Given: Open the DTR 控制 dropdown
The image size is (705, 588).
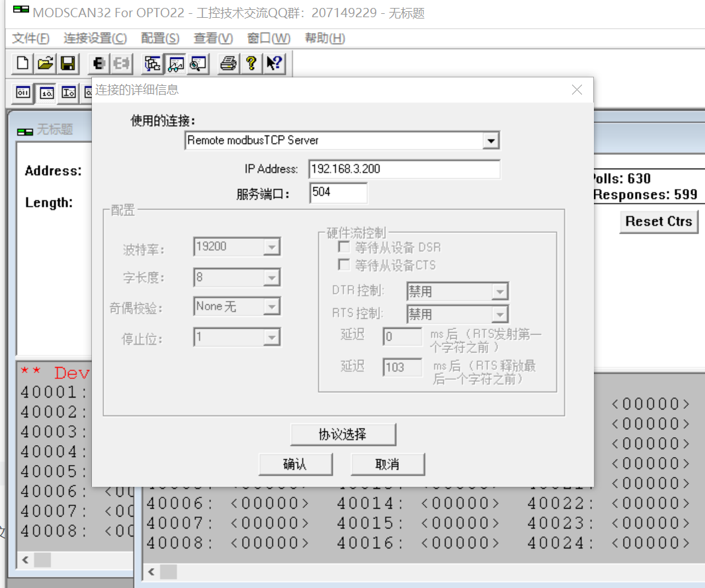Looking at the screenshot, I should [x=499, y=292].
